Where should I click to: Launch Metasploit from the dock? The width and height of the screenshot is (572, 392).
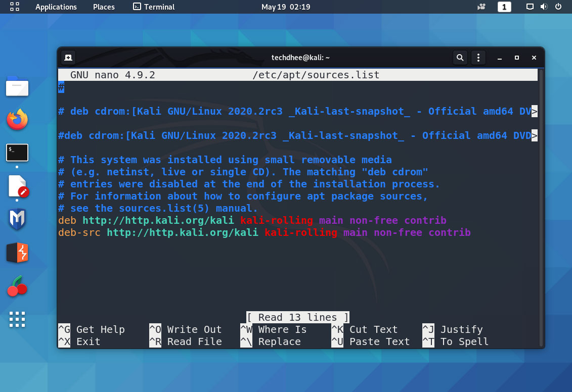point(17,219)
